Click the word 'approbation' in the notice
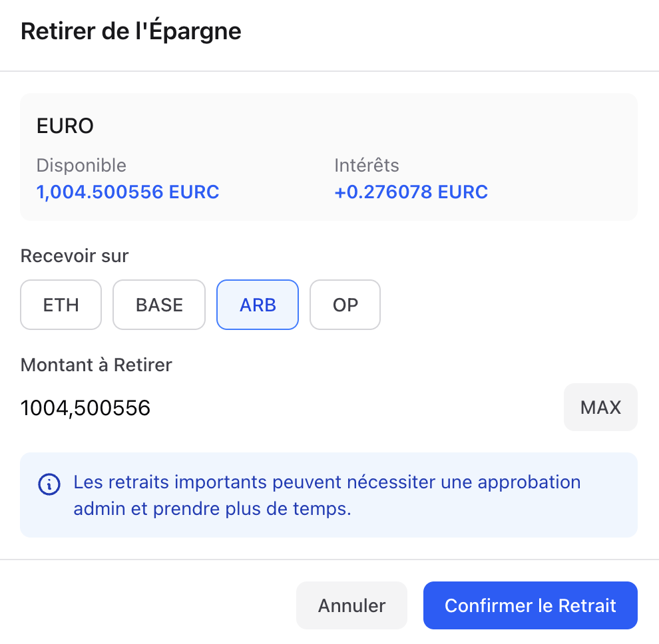This screenshot has width=659, height=644. pyautogui.click(x=531, y=482)
